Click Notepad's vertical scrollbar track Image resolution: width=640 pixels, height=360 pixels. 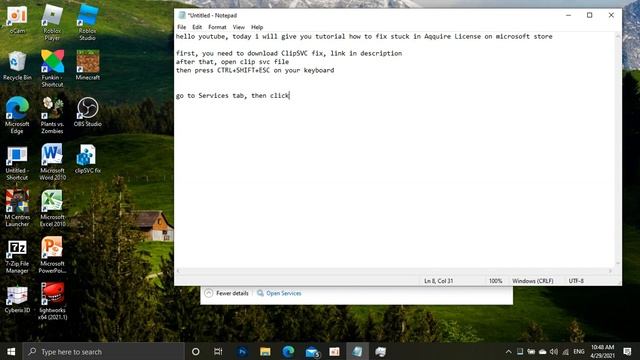[618, 149]
